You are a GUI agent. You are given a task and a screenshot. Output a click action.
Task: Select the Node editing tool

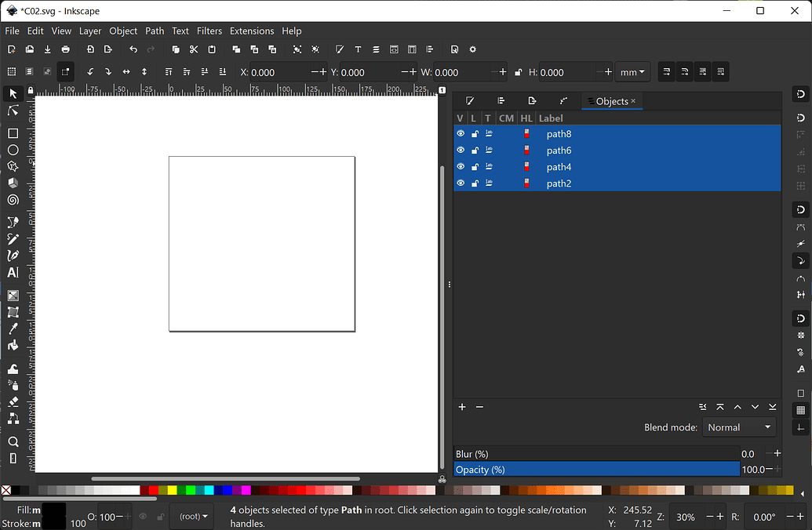(13, 111)
